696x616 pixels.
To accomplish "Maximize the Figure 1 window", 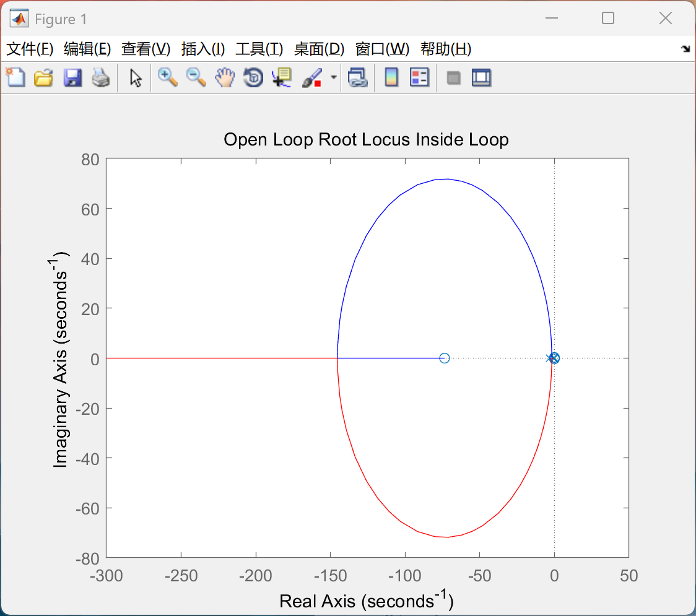I will (x=608, y=18).
